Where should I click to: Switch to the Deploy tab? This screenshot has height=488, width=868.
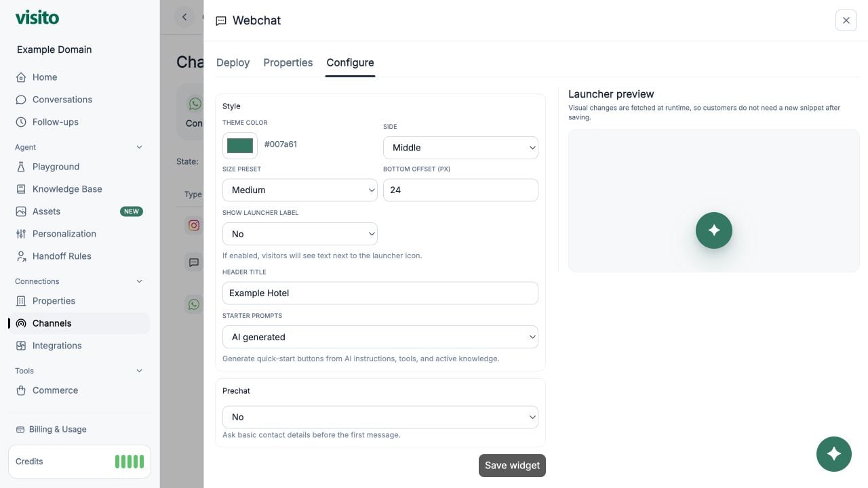tap(233, 62)
